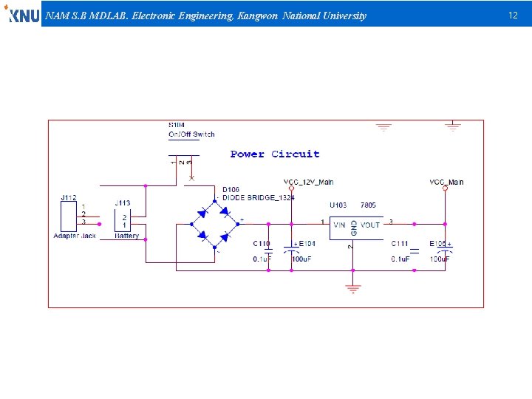The image size is (532, 399).
Task: Click the no-connect X on switch pin 3
Action: (x=191, y=178)
